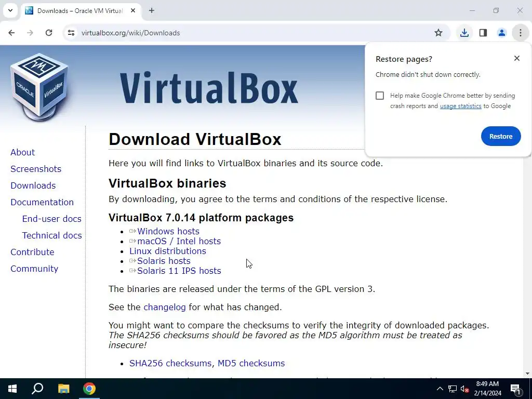The width and height of the screenshot is (532, 399).
Task: Select the Downloads – Oracle VM VirtualBox tab
Action: (x=81, y=10)
